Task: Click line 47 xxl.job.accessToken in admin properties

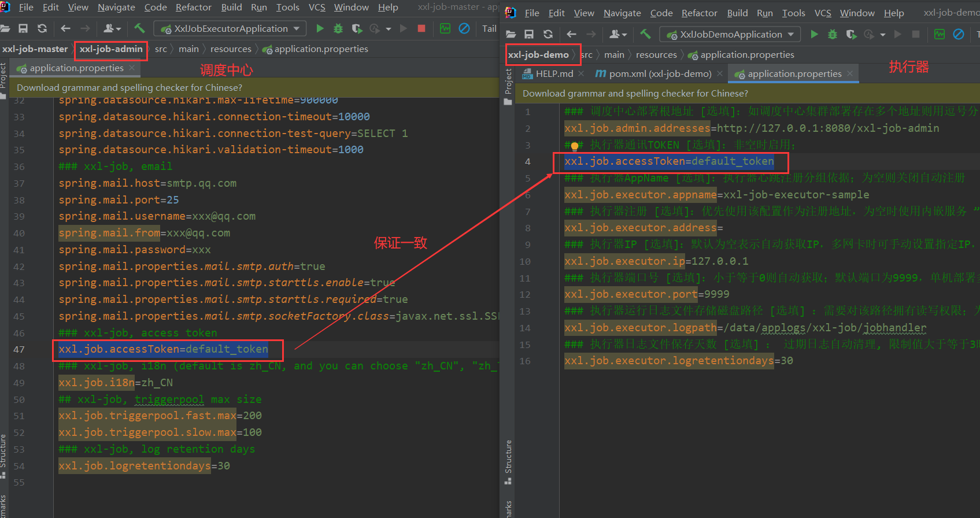Action: 163,349
